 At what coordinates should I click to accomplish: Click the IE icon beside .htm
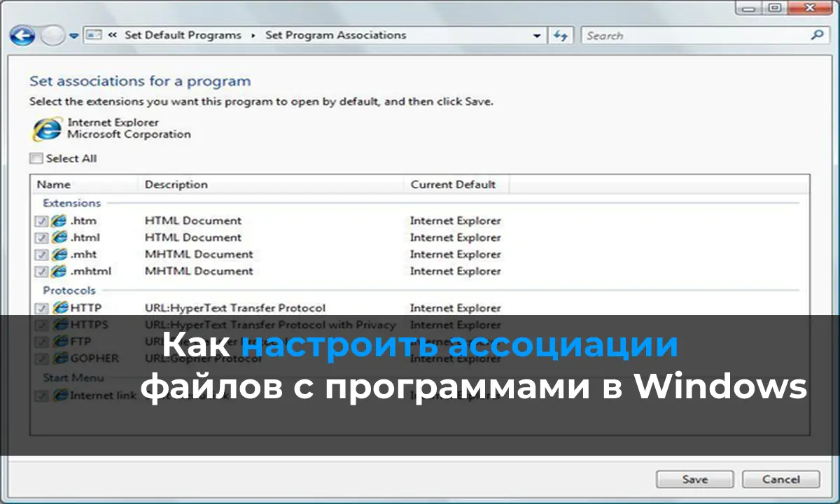(x=59, y=220)
